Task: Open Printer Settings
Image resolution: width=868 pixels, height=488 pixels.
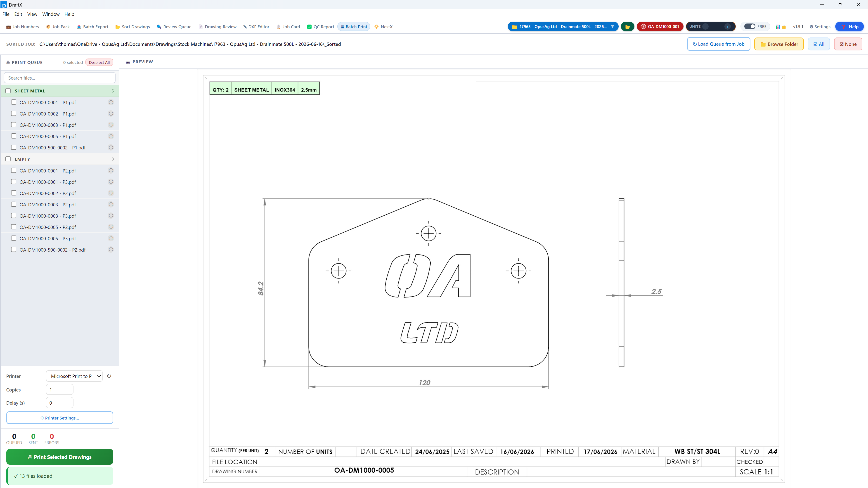Action: click(x=60, y=418)
